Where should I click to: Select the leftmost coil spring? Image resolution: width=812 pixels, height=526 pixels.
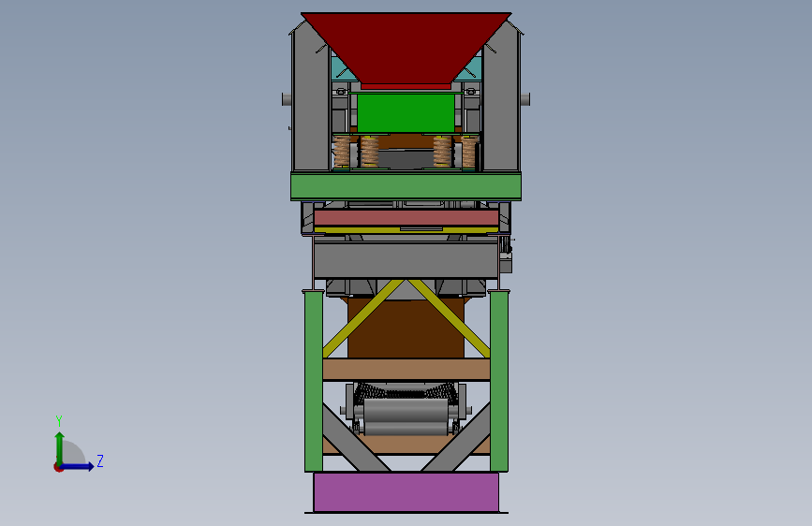pyautogui.click(x=342, y=152)
